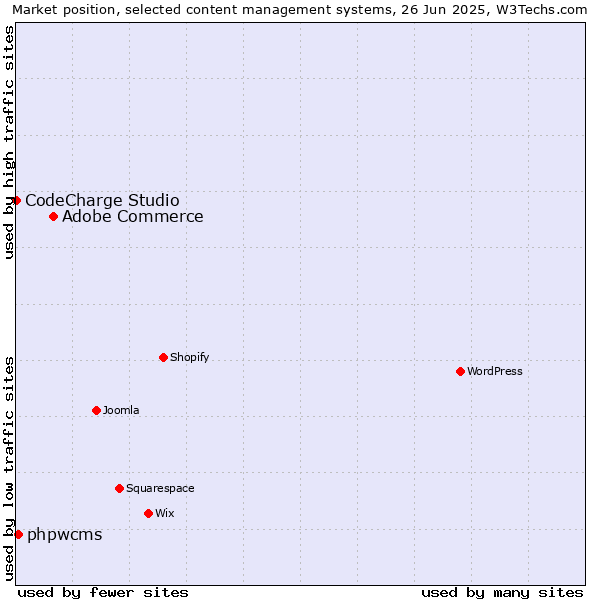The width and height of the screenshot is (600, 600).
Task: Click the red phpwcms data point
Action: click(18, 535)
